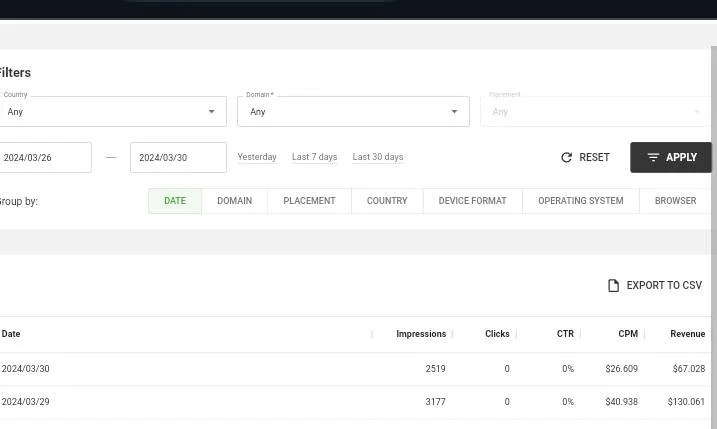The width and height of the screenshot is (717, 429).
Task: Group by BROWSER
Action: tap(675, 201)
